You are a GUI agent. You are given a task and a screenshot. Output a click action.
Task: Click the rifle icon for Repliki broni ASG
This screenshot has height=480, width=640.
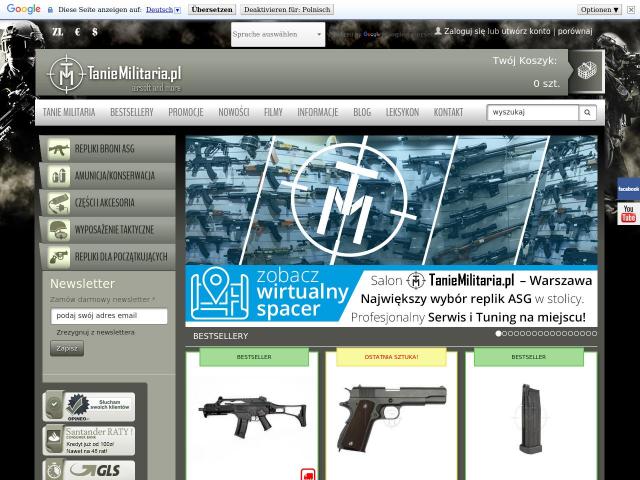pos(59,149)
